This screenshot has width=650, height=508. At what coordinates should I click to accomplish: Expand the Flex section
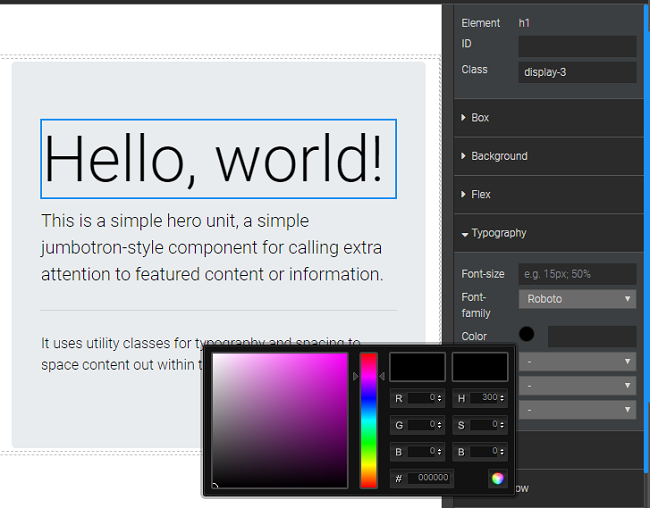480,194
